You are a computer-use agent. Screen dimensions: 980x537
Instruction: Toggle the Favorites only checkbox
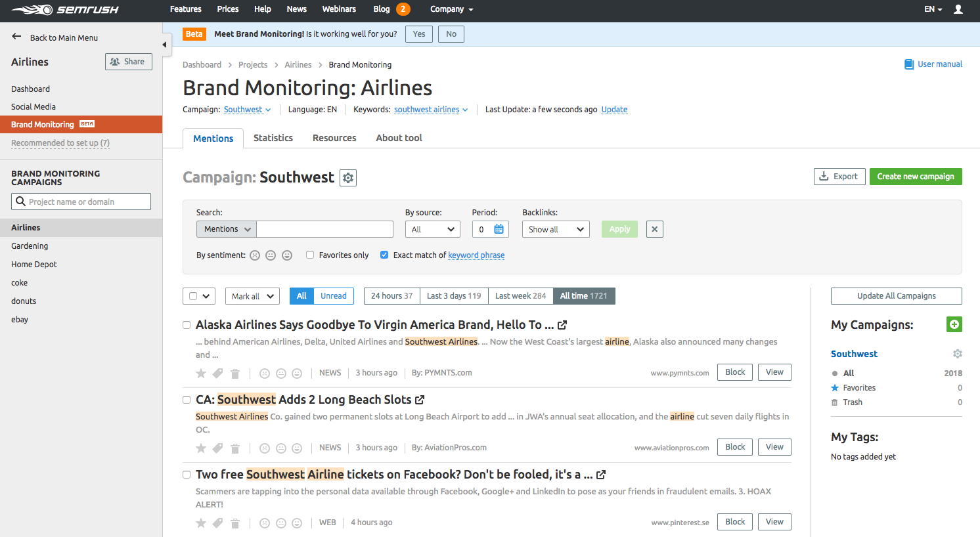(310, 255)
